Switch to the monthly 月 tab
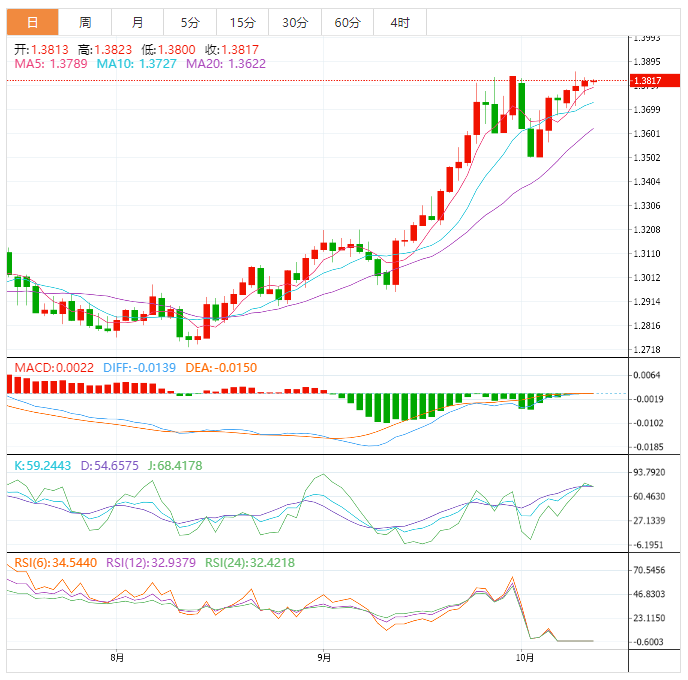The width and height of the screenshot is (688, 680). click(137, 22)
